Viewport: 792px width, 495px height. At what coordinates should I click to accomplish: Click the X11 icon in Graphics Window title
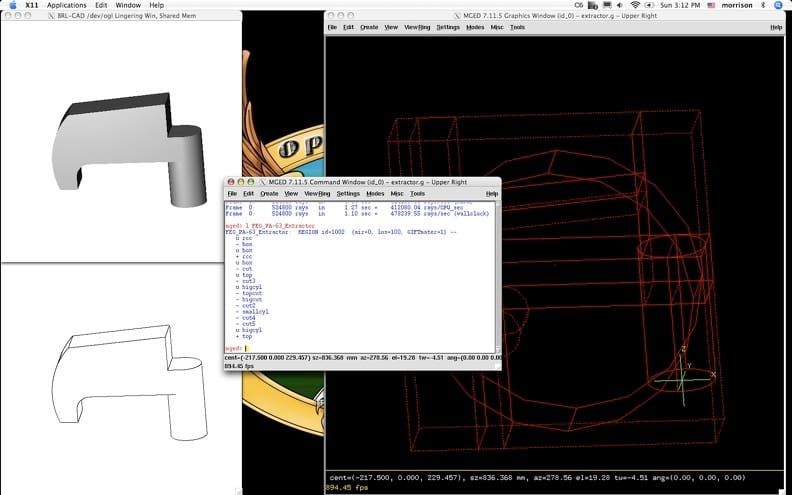point(458,16)
